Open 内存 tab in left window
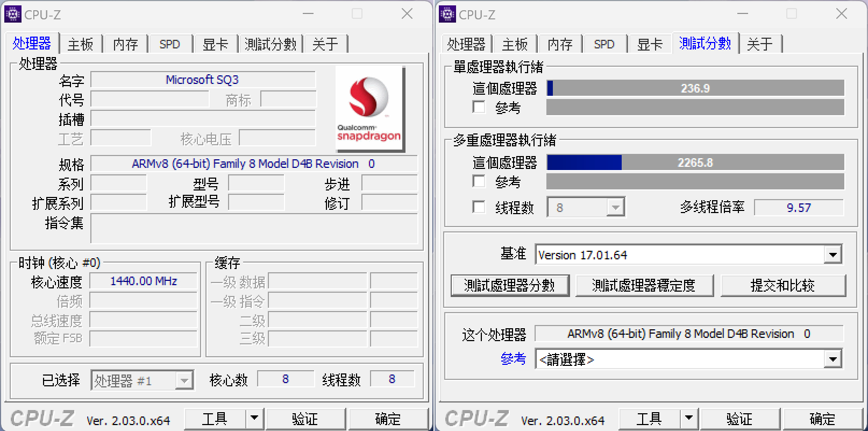 pyautogui.click(x=125, y=44)
